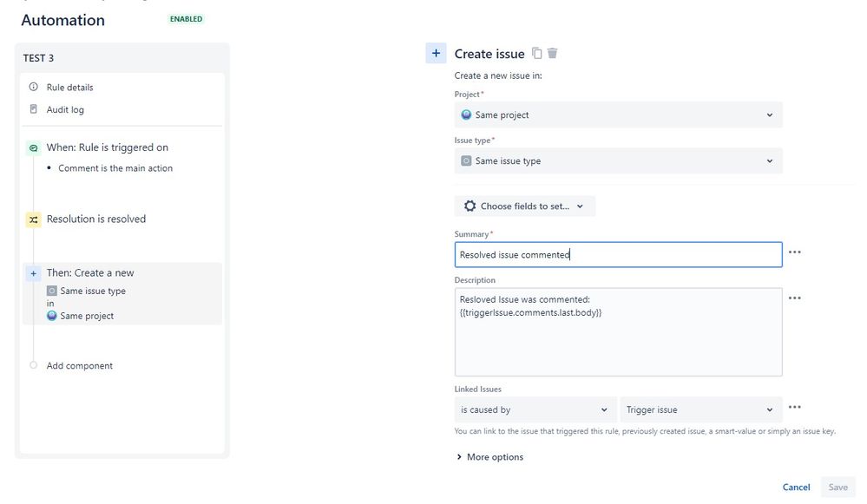Open the link type dropdown showing is caused by
This screenshot has width=867, height=504.
535,409
